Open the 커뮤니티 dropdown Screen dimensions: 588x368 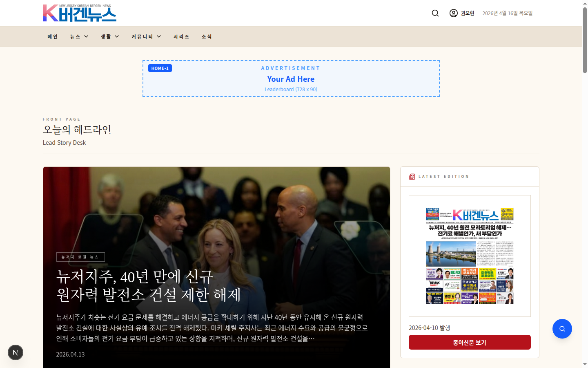pyautogui.click(x=146, y=36)
